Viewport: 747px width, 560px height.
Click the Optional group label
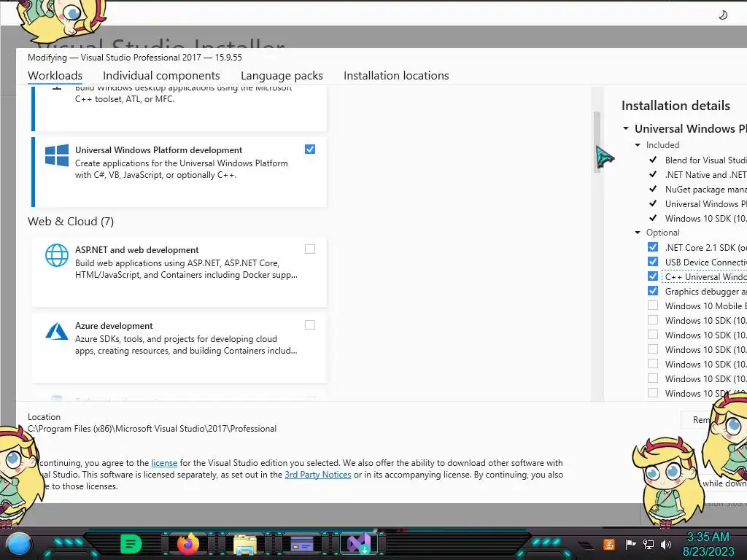coord(662,233)
